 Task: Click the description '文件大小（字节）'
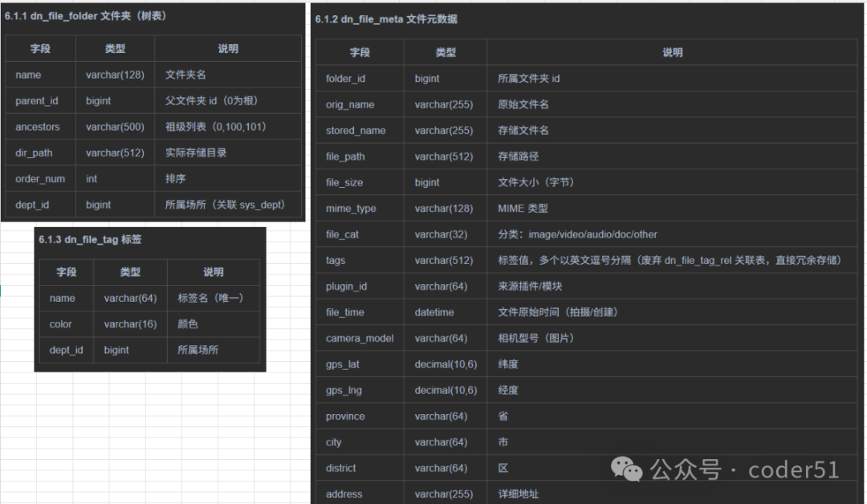tap(535, 182)
